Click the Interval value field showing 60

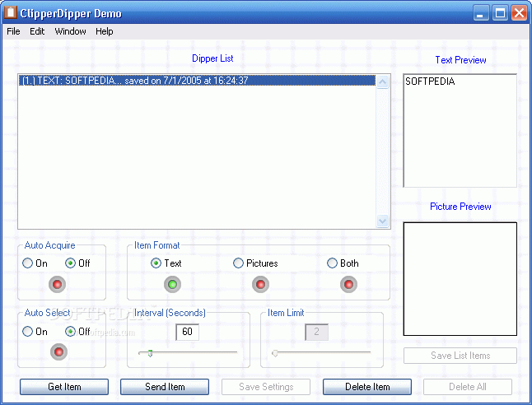point(187,332)
